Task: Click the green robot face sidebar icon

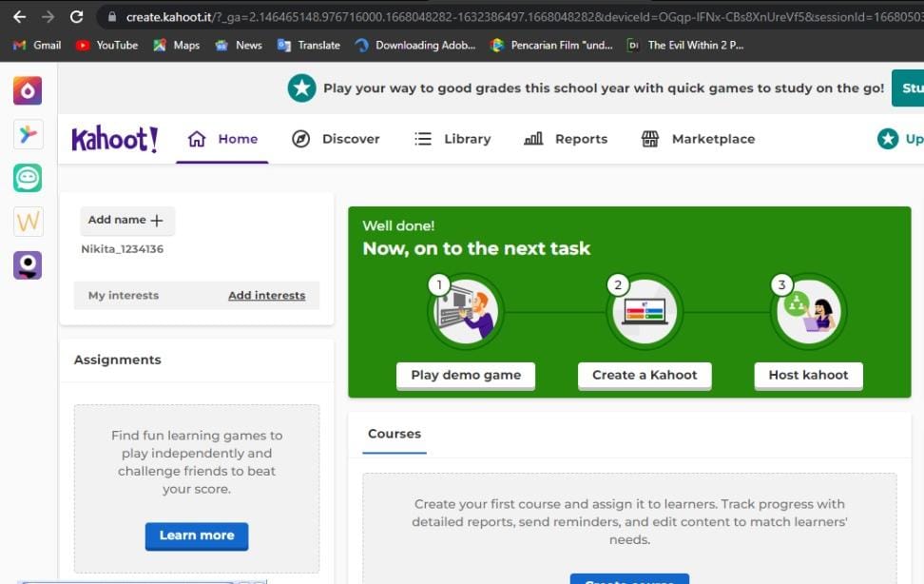Action: [x=28, y=178]
